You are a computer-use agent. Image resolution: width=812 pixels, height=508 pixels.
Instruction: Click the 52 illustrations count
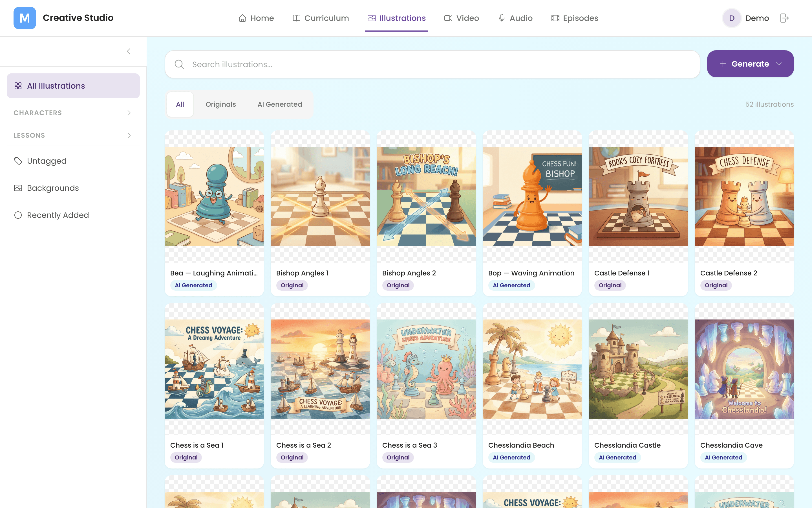769,104
